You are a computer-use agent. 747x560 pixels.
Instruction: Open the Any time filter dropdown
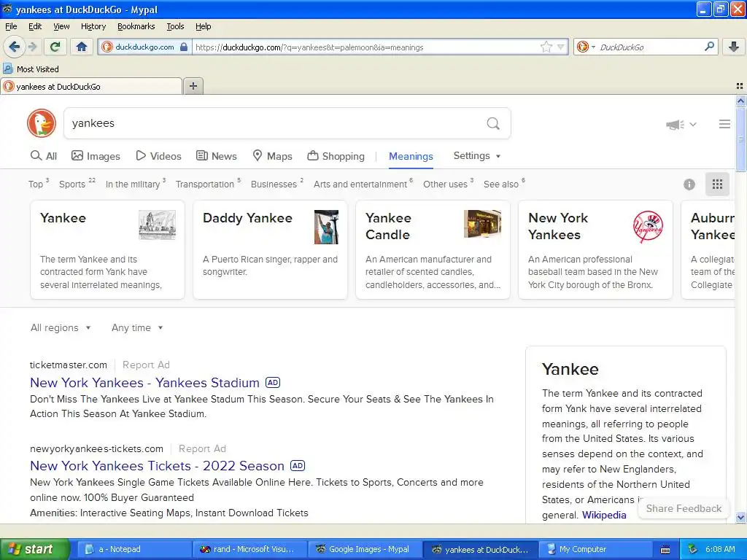point(137,327)
